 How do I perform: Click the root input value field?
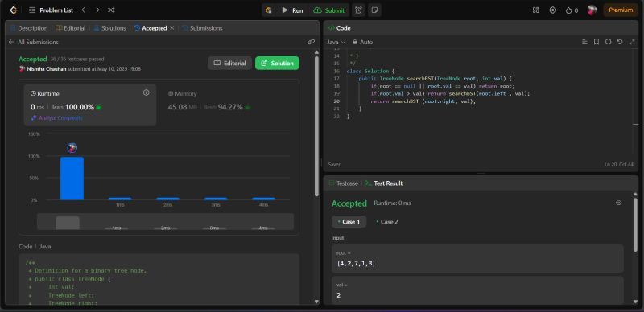pos(477,259)
